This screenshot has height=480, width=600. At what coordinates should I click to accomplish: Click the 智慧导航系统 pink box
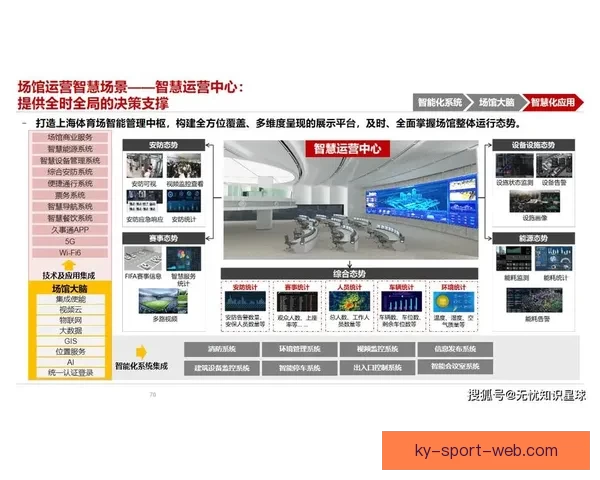[x=70, y=207]
